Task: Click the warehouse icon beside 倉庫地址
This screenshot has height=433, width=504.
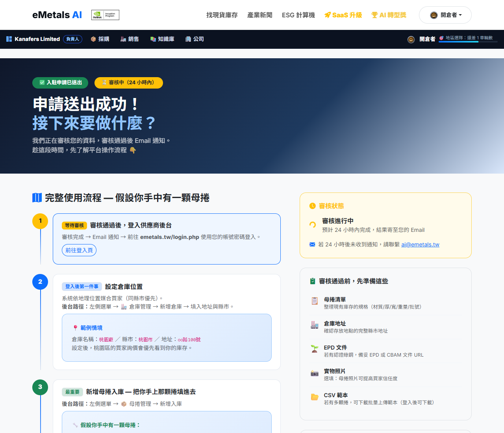Action: tap(315, 325)
